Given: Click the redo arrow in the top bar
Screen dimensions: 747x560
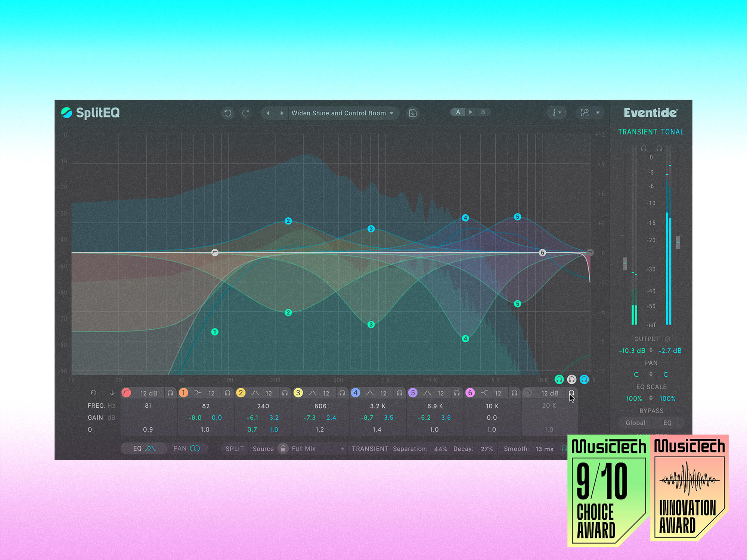Looking at the screenshot, I should [x=245, y=113].
